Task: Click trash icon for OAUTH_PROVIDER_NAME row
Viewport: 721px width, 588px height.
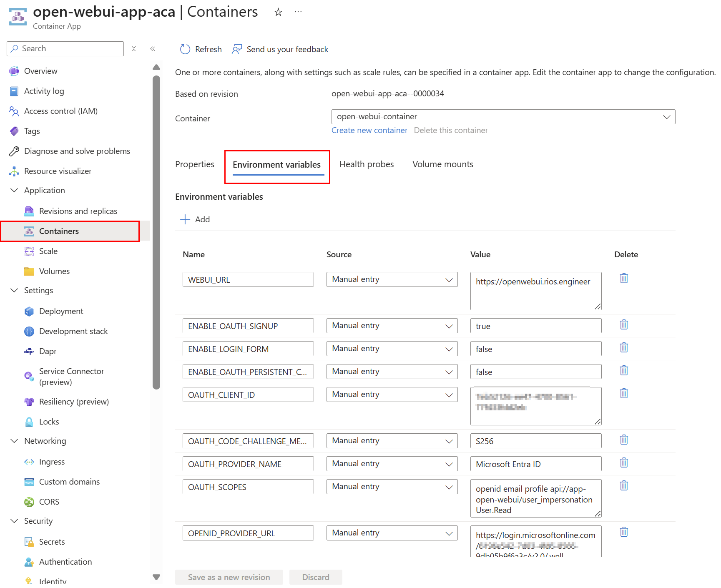Action: [623, 463]
